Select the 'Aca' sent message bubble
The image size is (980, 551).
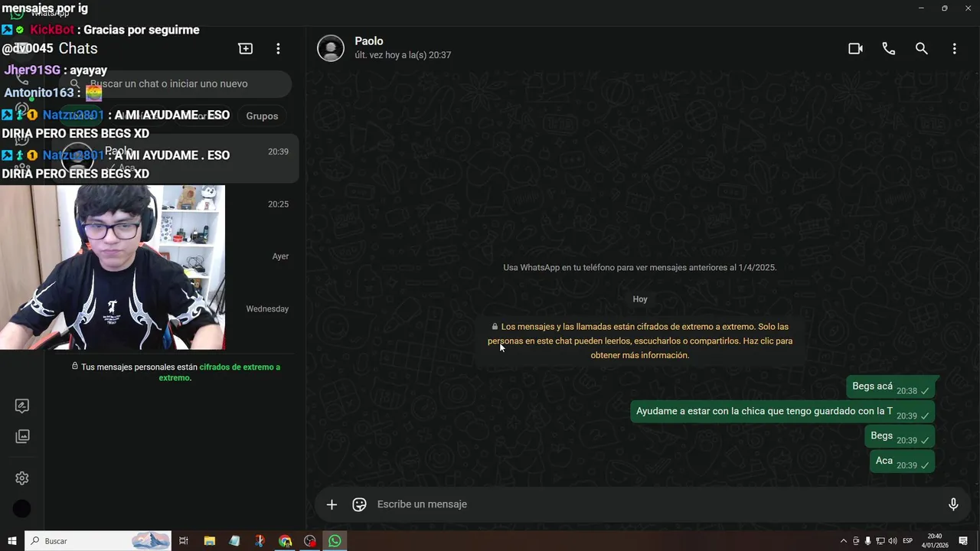point(902,462)
